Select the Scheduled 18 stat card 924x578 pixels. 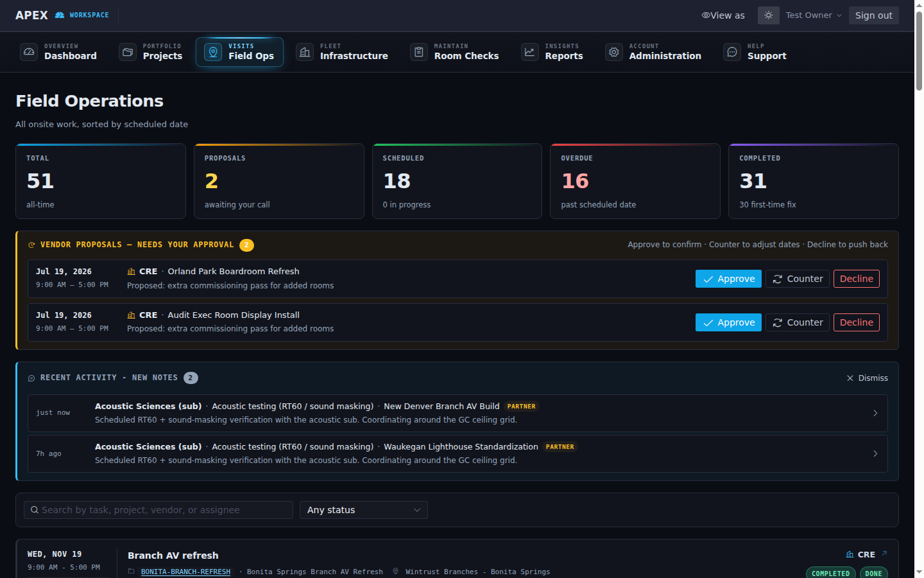(x=457, y=181)
